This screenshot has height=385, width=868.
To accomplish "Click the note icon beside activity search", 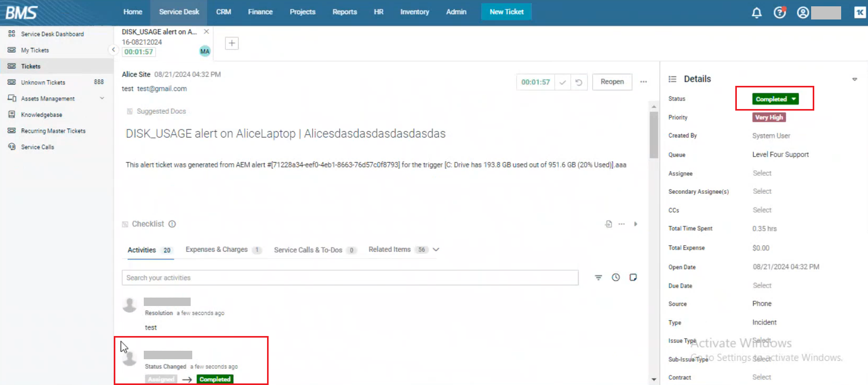I will coord(633,278).
